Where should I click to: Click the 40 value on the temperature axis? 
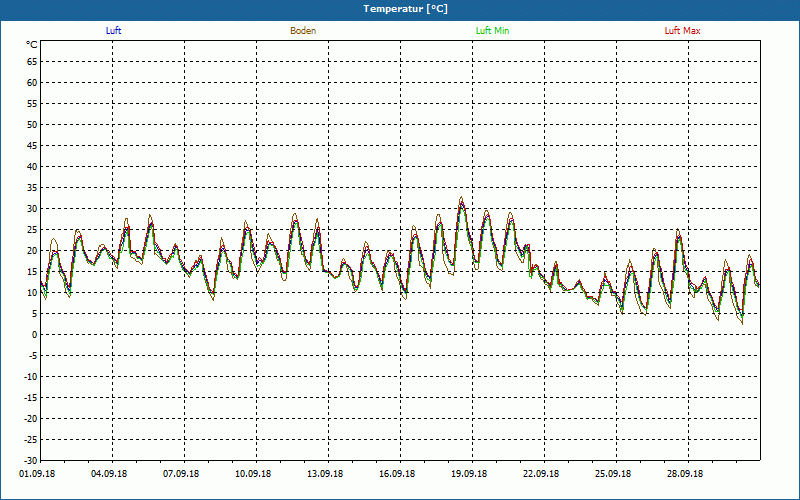[x=32, y=167]
